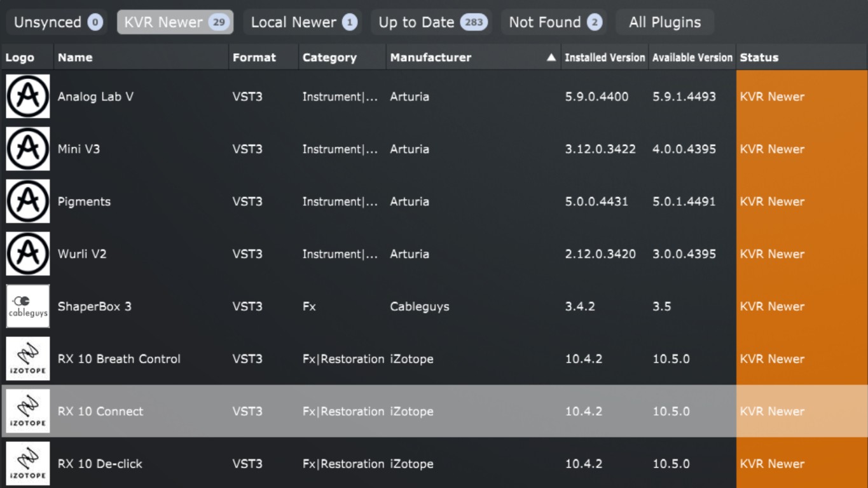Screen dimensions: 868x488
Task: Click KVR Newer status for Analog Lab V
Action: 772,97
